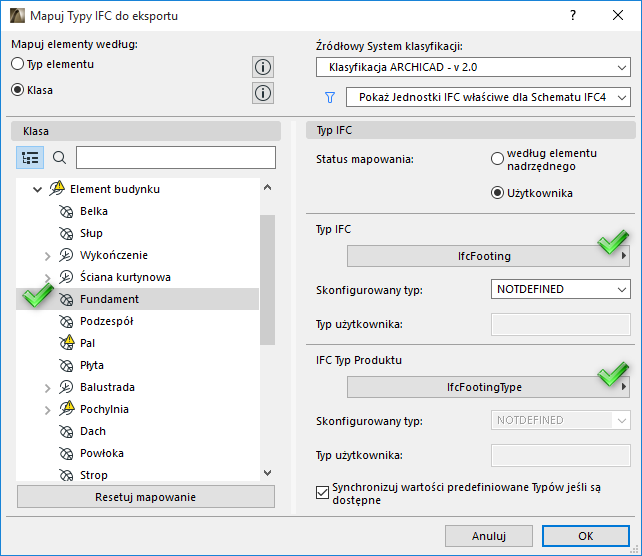Uncheck Synchronizuj wartości predefiniowane checkbox
The image size is (642, 556).
(x=322, y=491)
